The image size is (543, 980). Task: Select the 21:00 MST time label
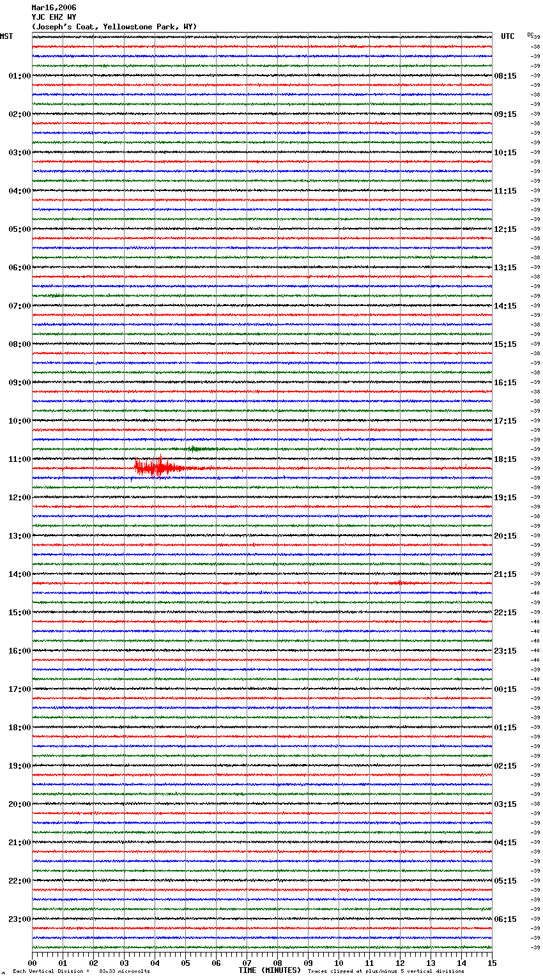[x=20, y=843]
